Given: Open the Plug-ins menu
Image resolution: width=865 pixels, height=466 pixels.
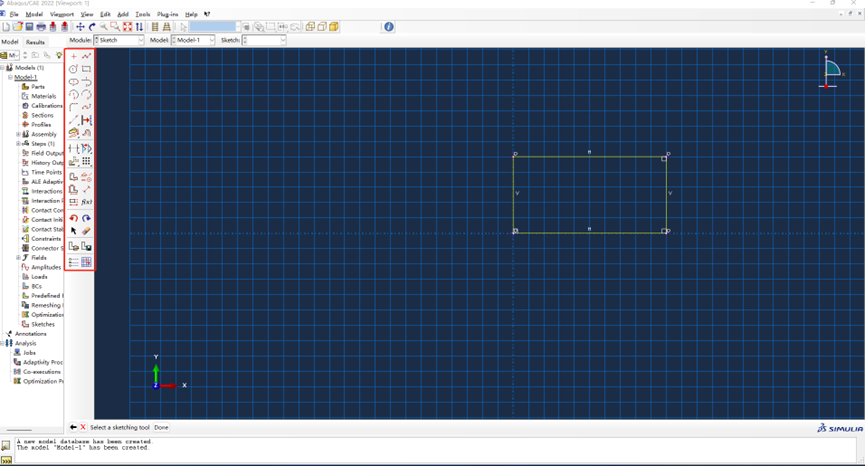Looking at the screenshot, I should 167,14.
